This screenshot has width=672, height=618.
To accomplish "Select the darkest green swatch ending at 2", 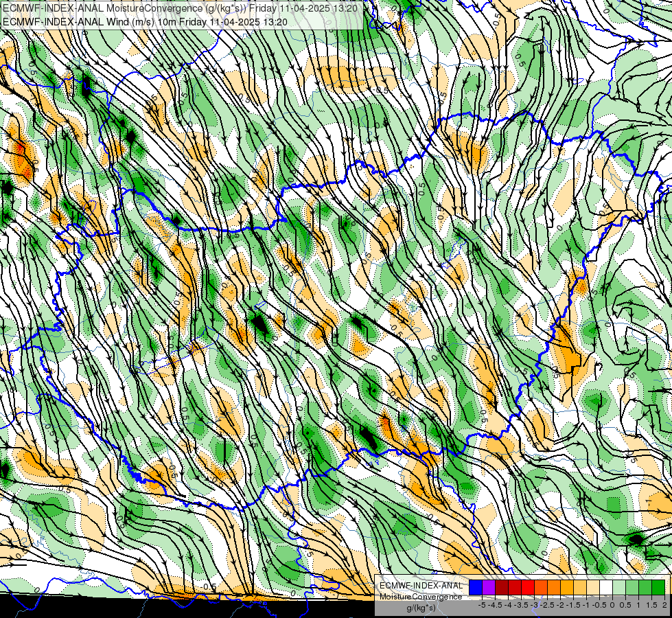I will [658, 587].
